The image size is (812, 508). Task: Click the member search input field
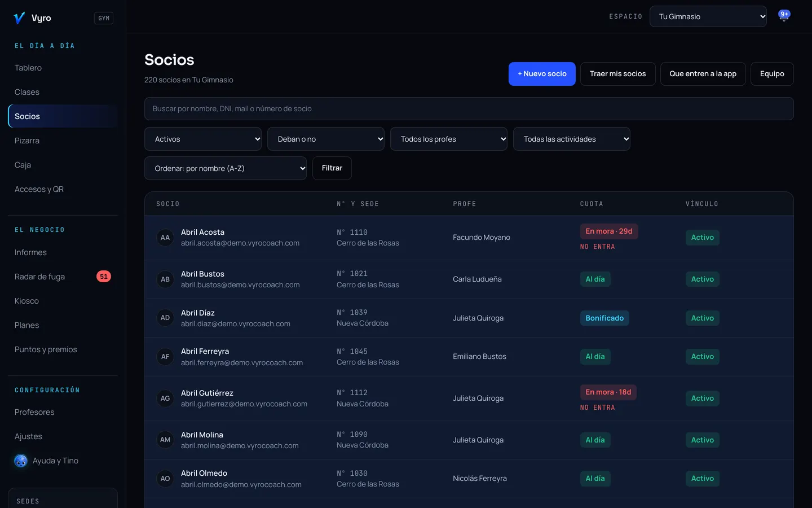pyautogui.click(x=469, y=108)
